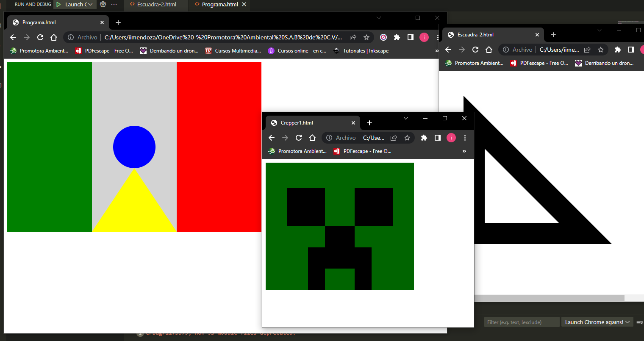Viewport: 644px width, 341px height.
Task: View site info icon in Programa.html window
Action: click(71, 37)
